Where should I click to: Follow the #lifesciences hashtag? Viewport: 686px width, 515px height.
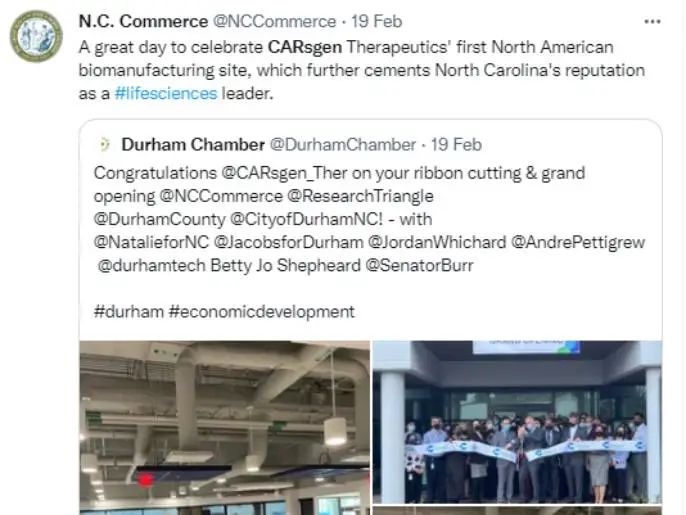click(166, 94)
